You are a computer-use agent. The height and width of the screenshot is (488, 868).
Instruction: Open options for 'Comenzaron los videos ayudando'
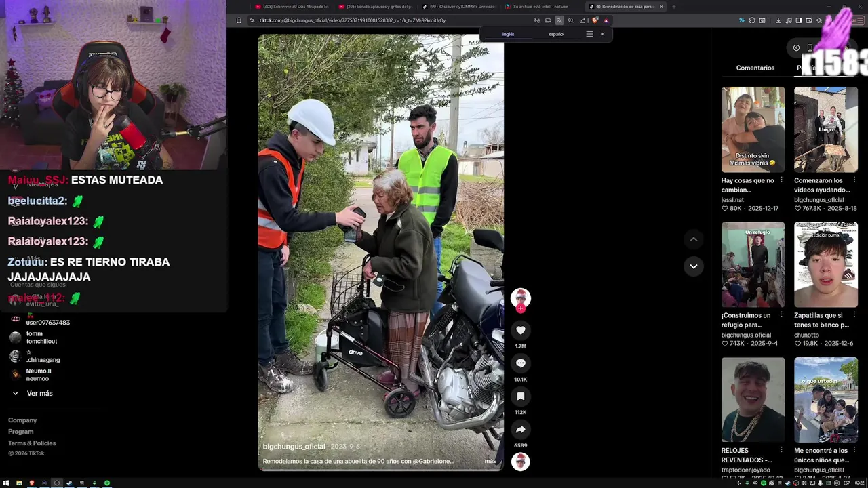point(854,180)
